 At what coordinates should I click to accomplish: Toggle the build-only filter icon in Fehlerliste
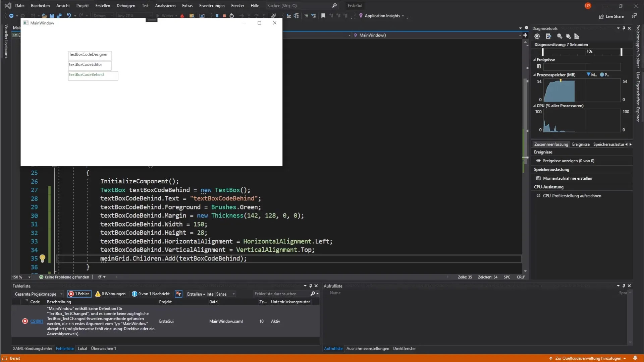click(x=178, y=294)
